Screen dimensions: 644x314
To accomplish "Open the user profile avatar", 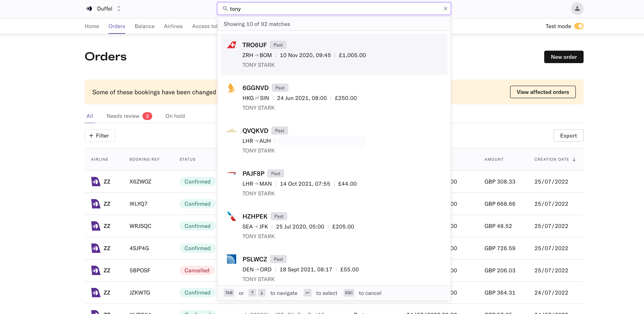I will pos(577,9).
